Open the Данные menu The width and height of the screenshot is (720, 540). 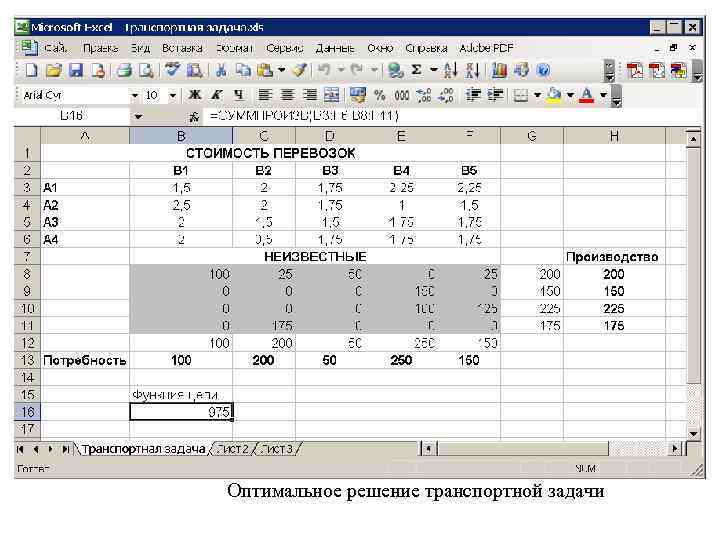pos(335,48)
